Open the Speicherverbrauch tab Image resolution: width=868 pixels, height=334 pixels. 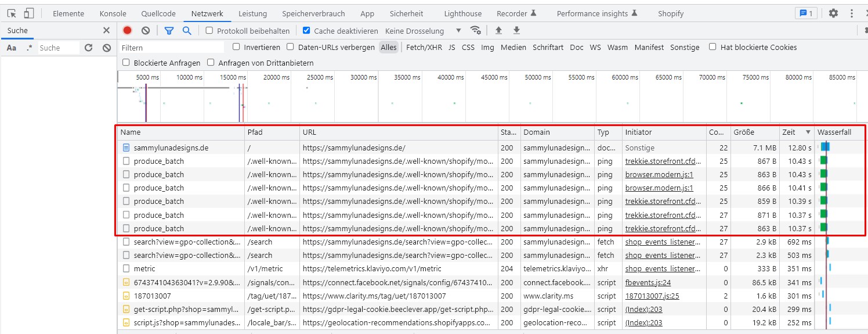coord(313,13)
